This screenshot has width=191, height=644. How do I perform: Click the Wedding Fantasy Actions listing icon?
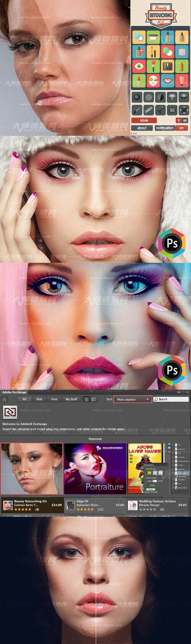coord(132,505)
